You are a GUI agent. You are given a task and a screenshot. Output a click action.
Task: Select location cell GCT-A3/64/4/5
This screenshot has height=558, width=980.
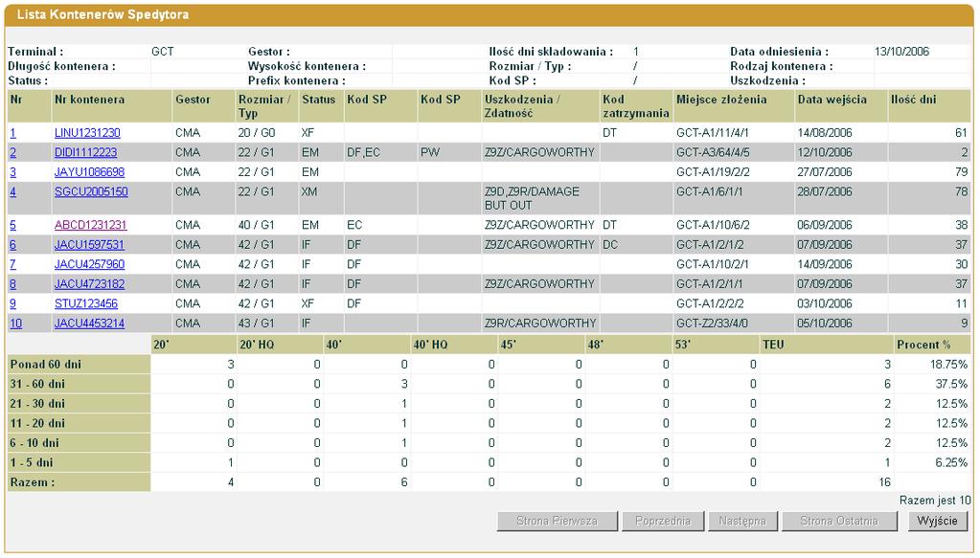[733, 152]
